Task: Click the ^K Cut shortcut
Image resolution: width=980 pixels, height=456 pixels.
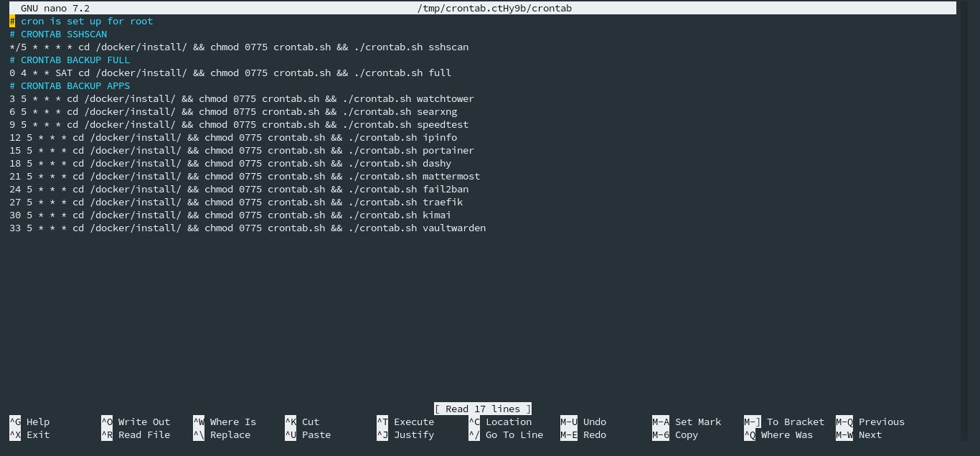Action: point(302,422)
